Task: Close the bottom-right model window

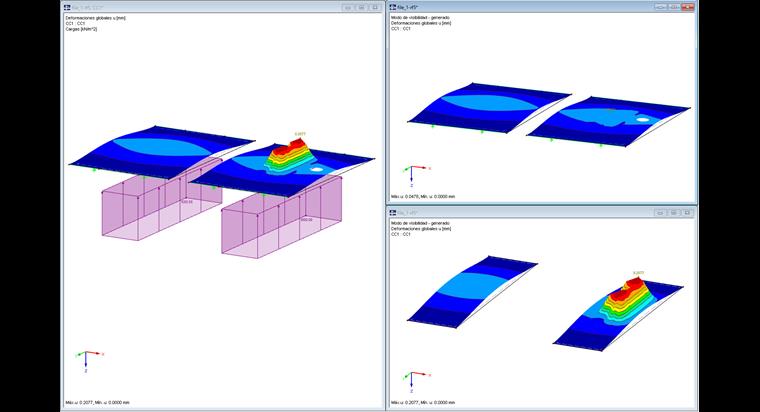Action: pyautogui.click(x=687, y=213)
